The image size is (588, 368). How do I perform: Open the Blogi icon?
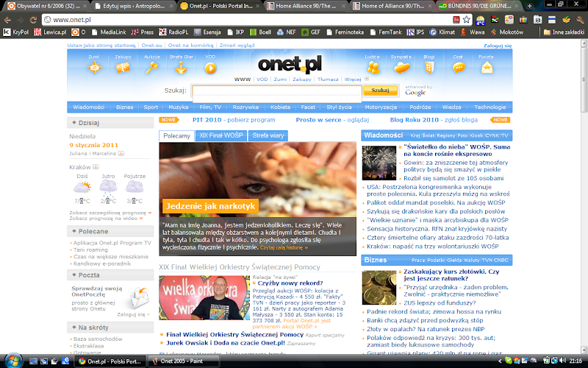tap(429, 68)
